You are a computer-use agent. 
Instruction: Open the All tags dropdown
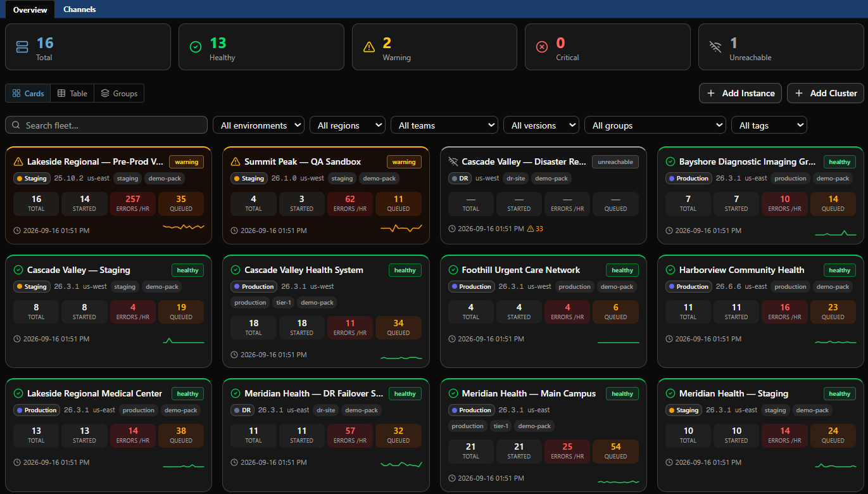(769, 125)
